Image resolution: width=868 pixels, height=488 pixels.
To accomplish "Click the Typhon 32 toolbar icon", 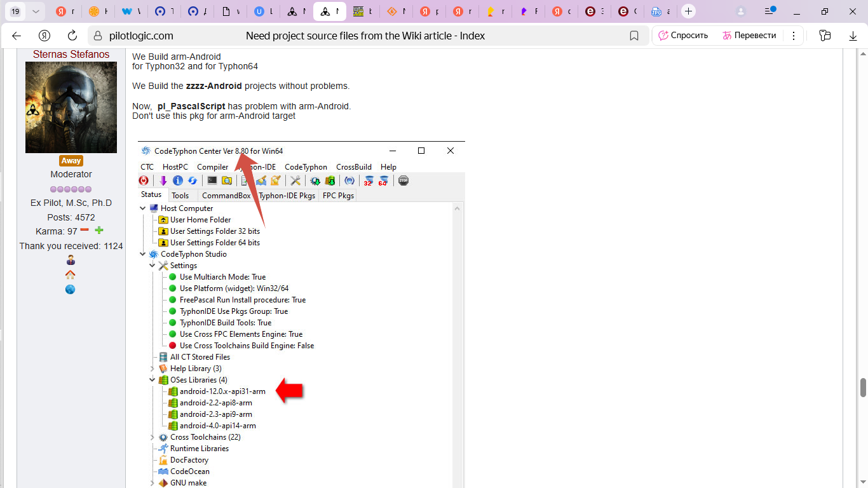I will [x=369, y=181].
